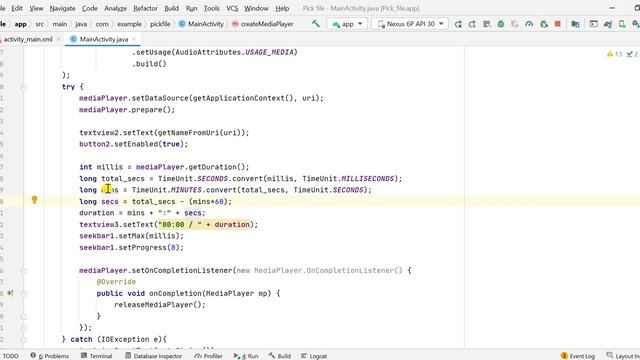Open the Terminal tool window
This screenshot has width=640, height=360.
coord(96,356)
